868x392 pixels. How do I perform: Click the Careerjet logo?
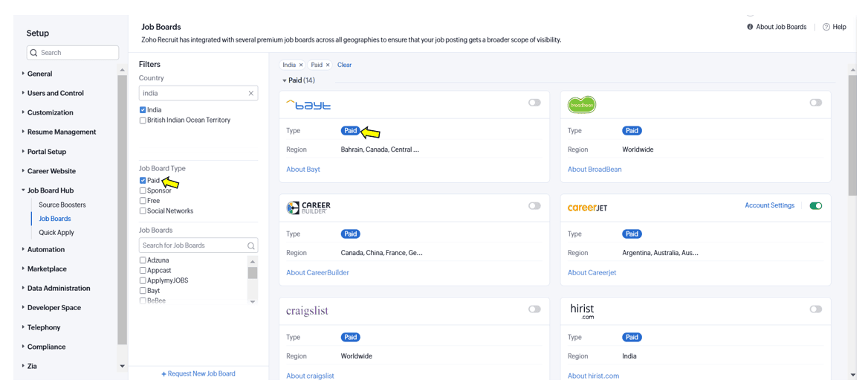(x=587, y=208)
